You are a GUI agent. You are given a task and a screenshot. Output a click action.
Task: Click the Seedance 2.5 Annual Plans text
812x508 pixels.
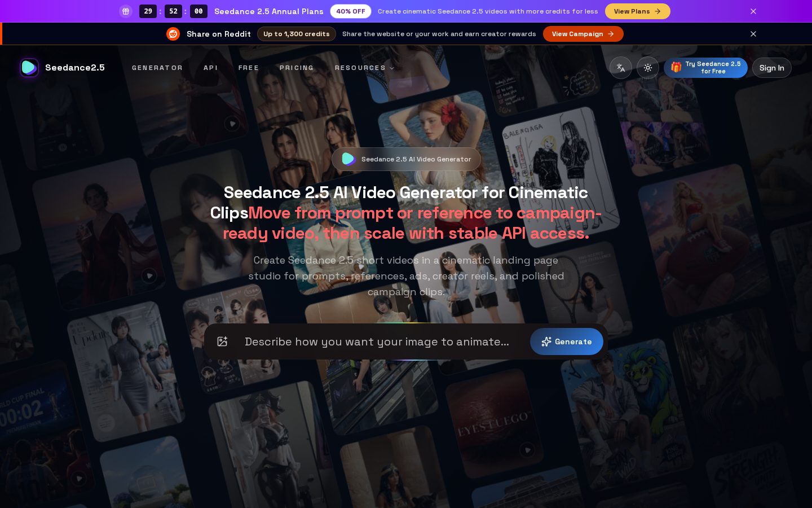[269, 11]
